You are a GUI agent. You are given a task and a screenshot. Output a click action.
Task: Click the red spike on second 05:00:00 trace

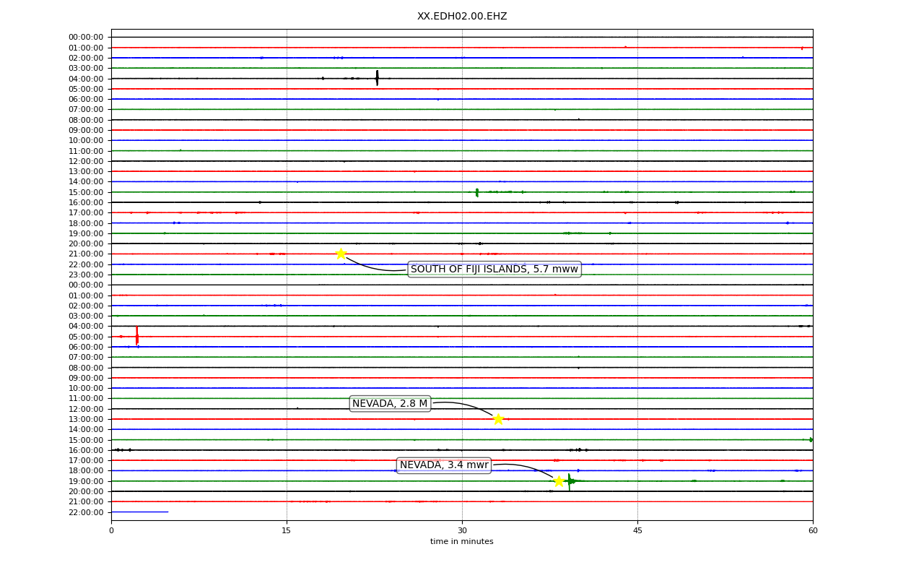[x=136, y=335]
